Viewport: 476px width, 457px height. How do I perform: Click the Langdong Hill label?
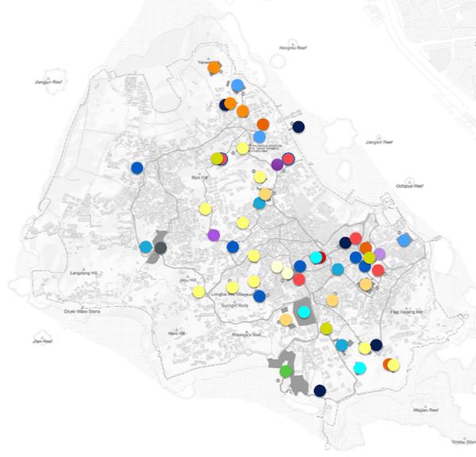point(83,273)
